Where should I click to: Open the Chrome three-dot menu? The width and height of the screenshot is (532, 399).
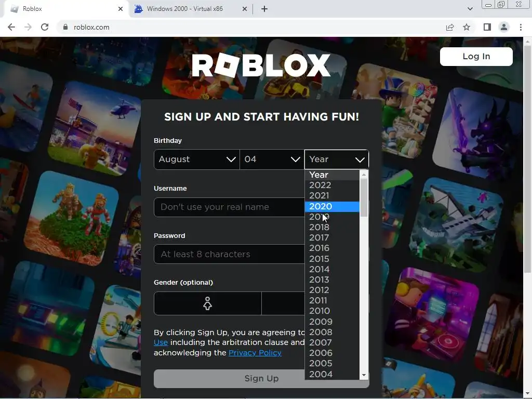click(x=521, y=27)
